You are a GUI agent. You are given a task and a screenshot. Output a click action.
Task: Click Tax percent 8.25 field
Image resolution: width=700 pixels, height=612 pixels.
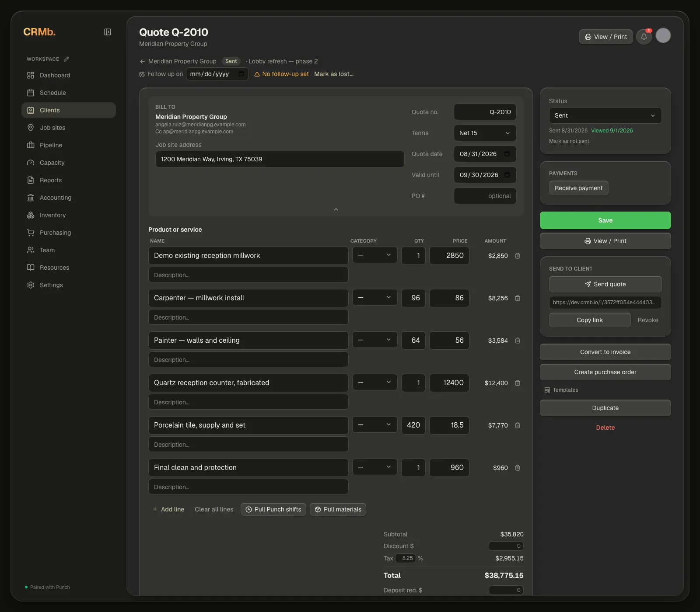click(406, 558)
